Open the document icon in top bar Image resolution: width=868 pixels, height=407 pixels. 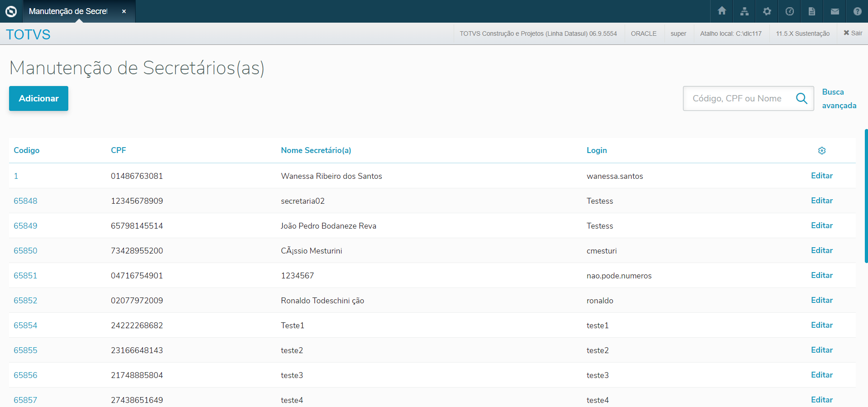pyautogui.click(x=812, y=11)
